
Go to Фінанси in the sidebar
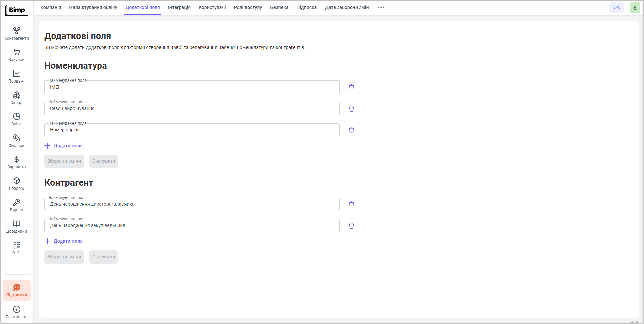pos(16,141)
